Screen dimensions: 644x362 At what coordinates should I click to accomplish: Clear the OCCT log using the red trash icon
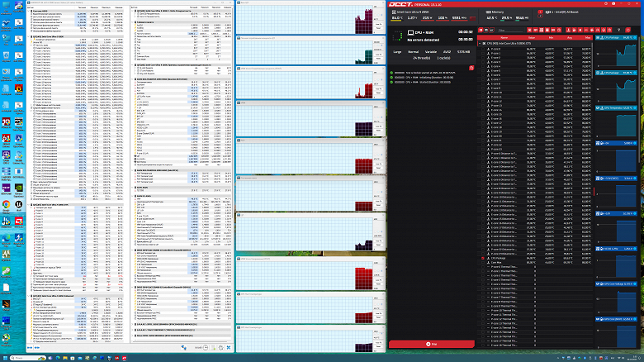[471, 68]
